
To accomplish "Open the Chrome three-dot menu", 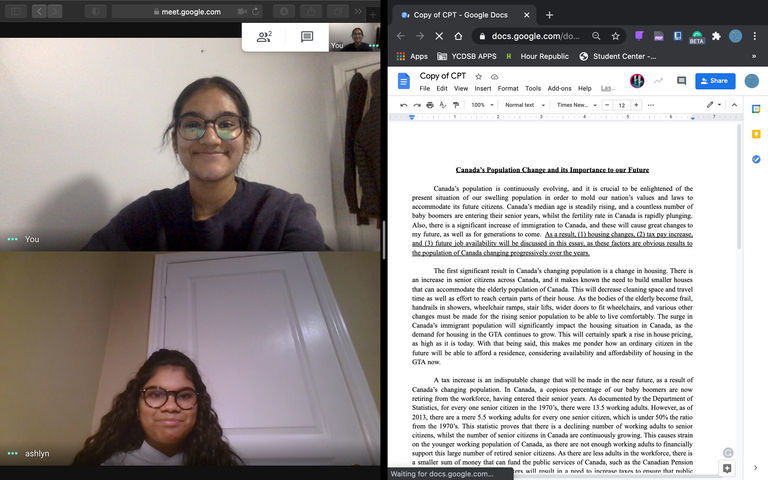I will click(755, 36).
